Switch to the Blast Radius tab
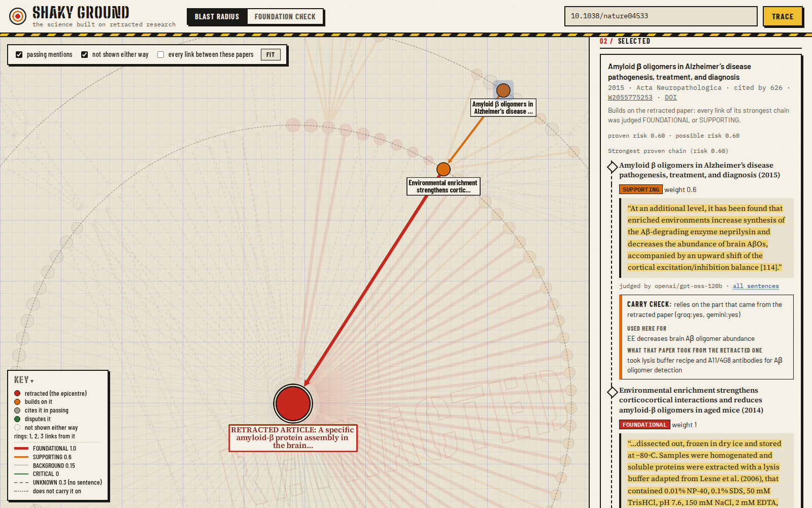Image resolution: width=812 pixels, height=508 pixels. click(217, 17)
